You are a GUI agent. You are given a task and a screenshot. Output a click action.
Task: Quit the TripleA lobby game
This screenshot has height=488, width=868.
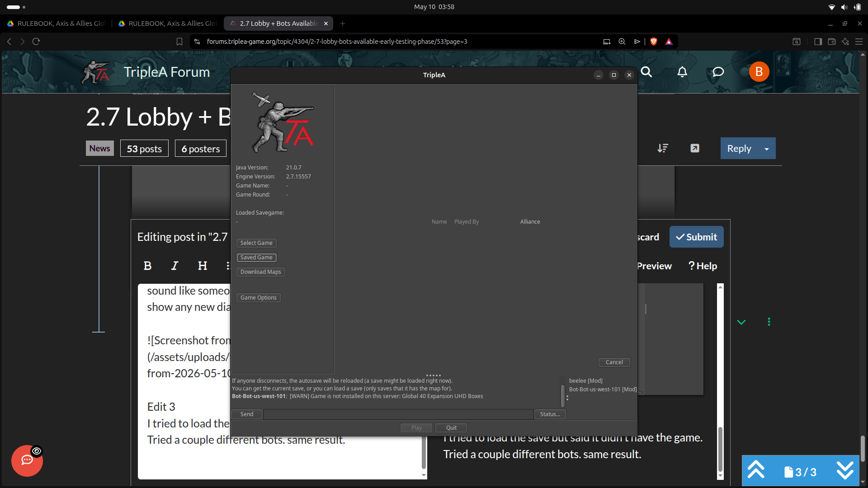pos(451,428)
